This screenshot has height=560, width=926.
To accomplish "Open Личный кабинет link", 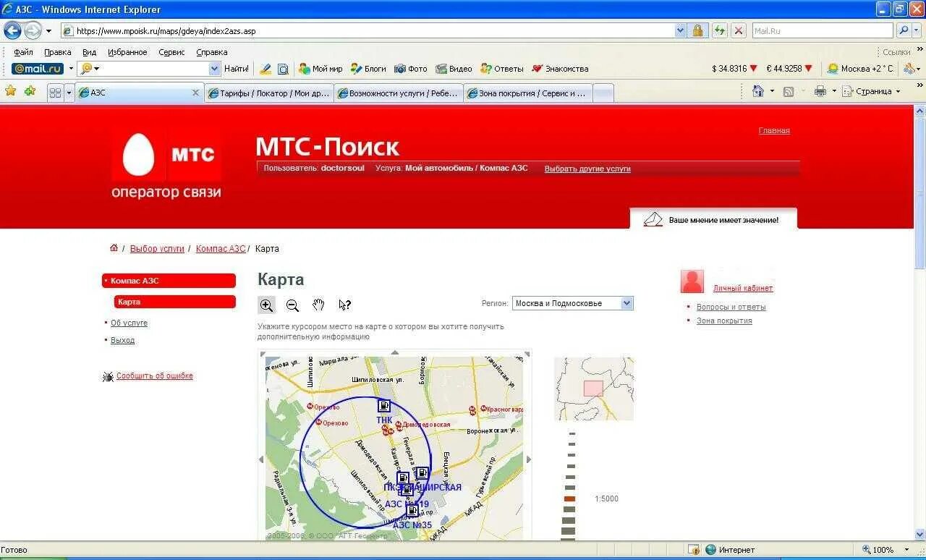I will pos(743,288).
